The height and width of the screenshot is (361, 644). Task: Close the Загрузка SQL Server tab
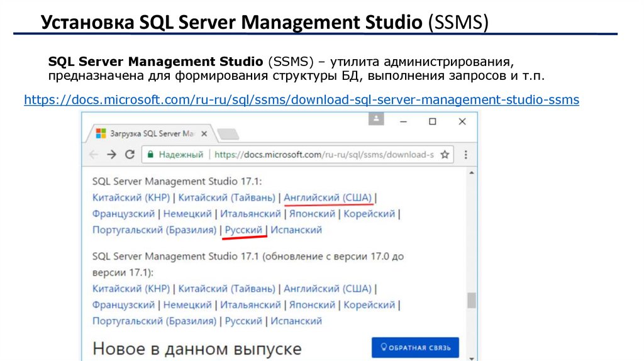(204, 134)
